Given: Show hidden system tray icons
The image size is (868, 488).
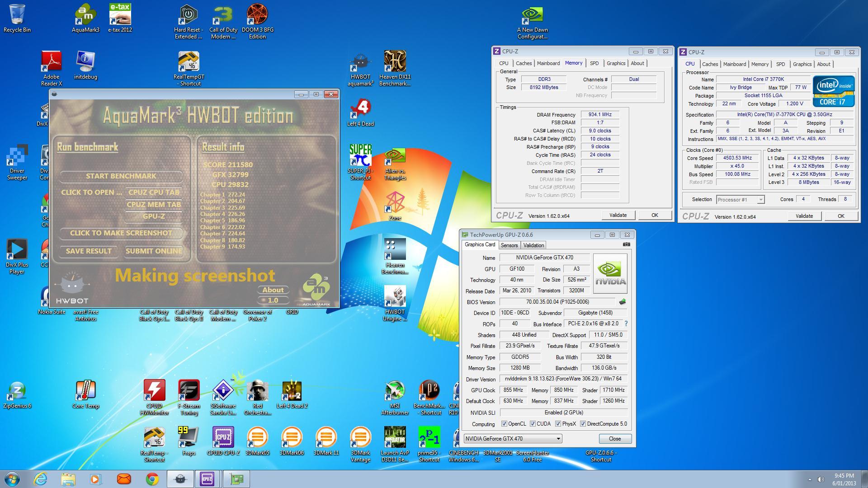Looking at the screenshot, I should tap(809, 479).
